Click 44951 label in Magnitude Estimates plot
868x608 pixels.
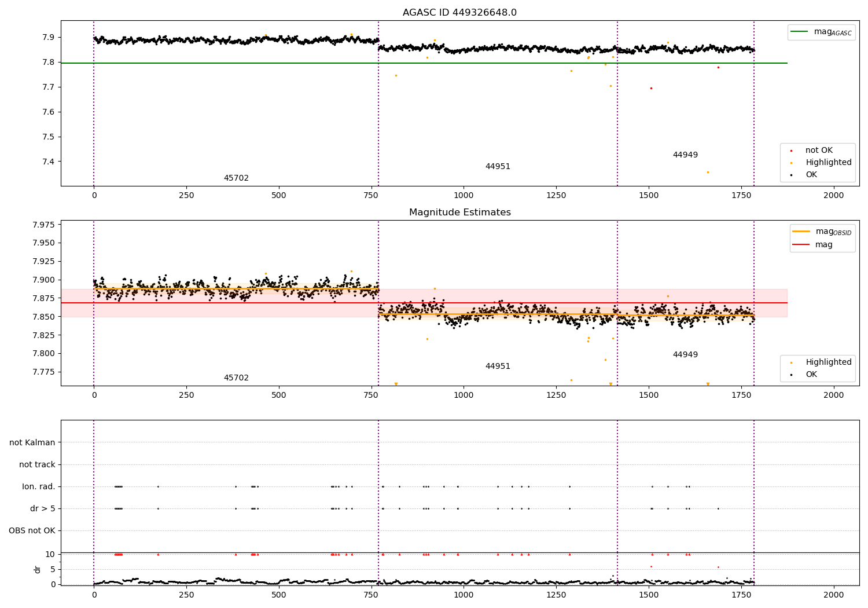(x=498, y=367)
